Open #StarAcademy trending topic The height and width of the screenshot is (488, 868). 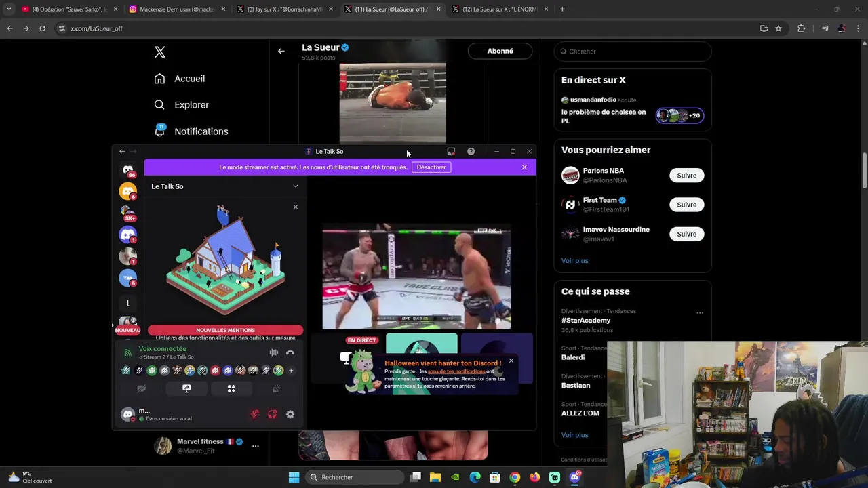point(586,321)
